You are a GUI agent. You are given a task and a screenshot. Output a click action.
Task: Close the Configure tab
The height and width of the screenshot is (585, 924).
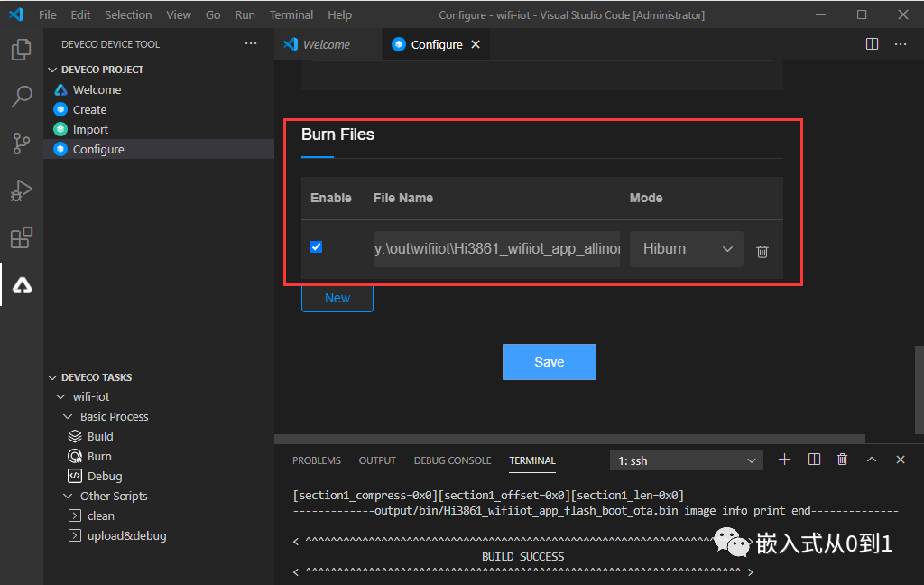(x=476, y=44)
